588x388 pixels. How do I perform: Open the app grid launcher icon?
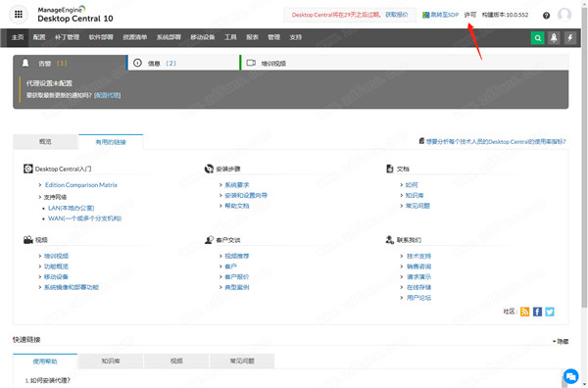(19, 15)
